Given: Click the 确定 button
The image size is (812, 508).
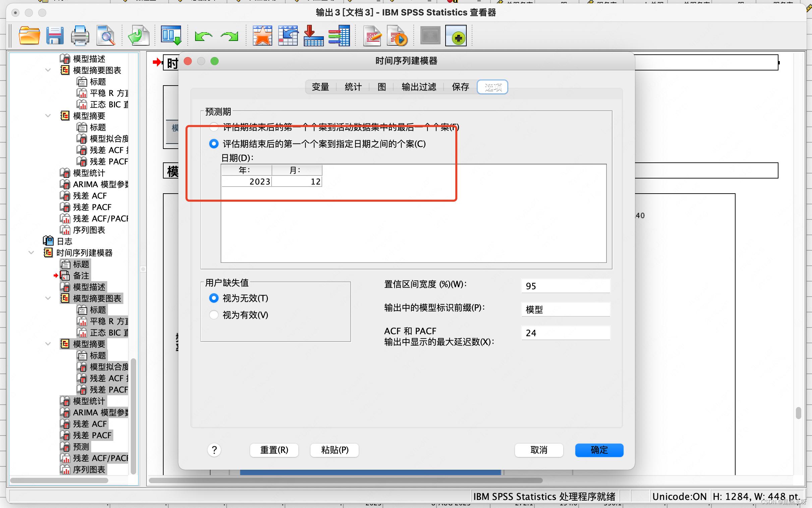Looking at the screenshot, I should pos(599,450).
